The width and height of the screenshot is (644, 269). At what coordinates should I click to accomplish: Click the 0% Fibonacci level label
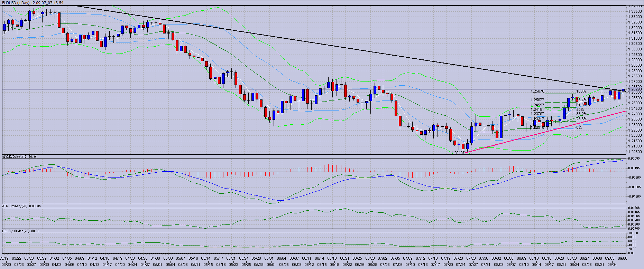[579, 128]
